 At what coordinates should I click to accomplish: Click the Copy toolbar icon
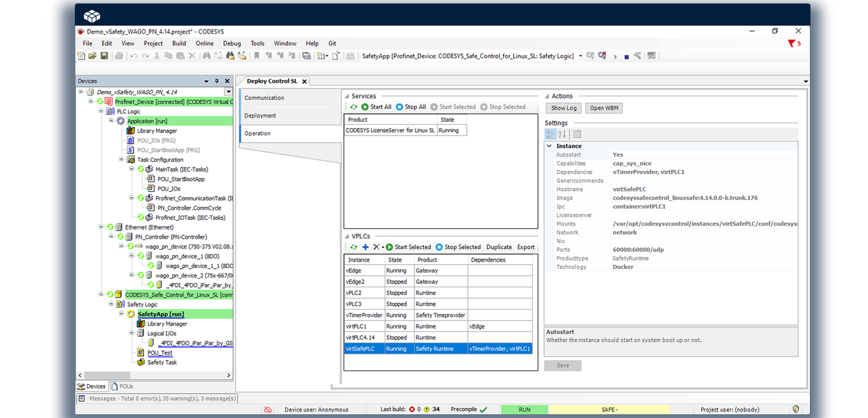[169, 56]
